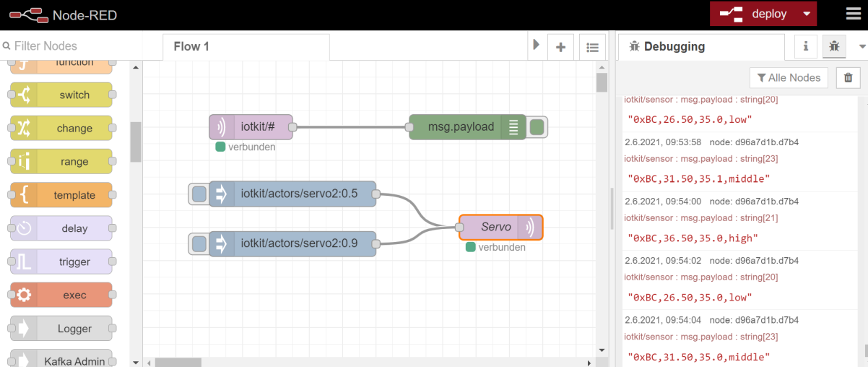
Task: Select the Servo MQTT output node
Action: point(500,227)
